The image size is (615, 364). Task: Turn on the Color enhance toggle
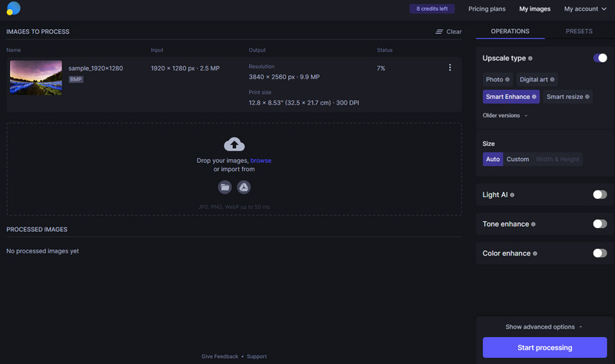[600, 253]
